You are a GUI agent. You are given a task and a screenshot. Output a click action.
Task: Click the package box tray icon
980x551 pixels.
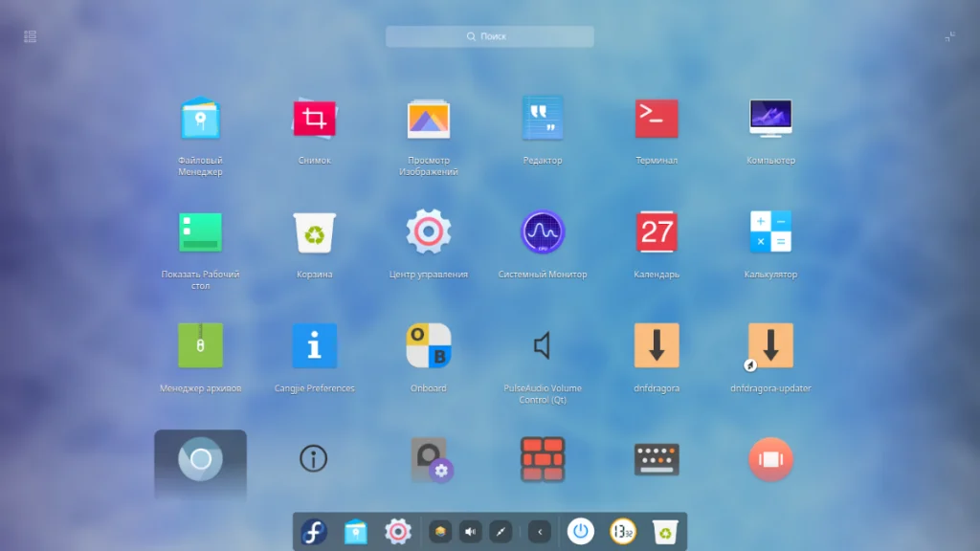click(440, 532)
